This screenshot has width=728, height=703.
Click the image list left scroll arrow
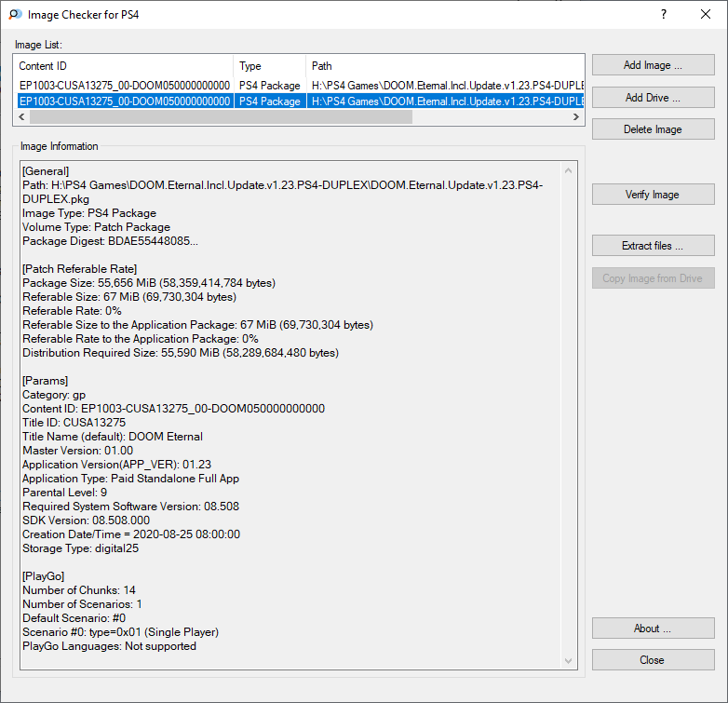pyautogui.click(x=21, y=117)
